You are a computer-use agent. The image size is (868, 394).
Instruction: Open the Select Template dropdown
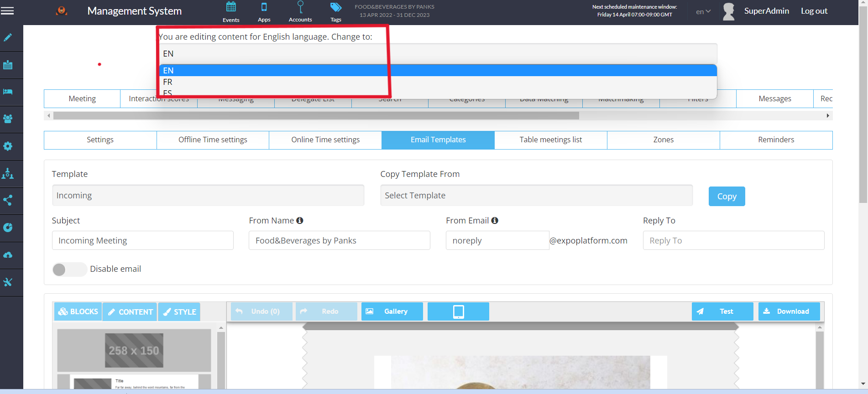537,195
